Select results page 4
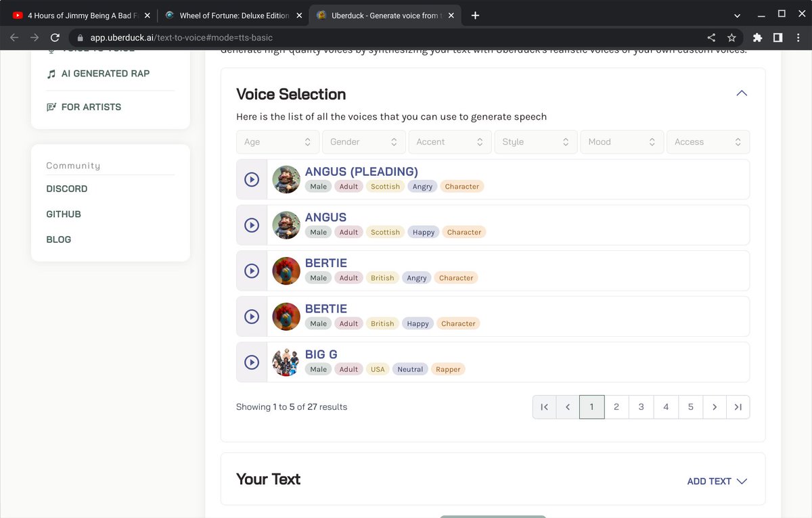The image size is (812, 518). (666, 407)
